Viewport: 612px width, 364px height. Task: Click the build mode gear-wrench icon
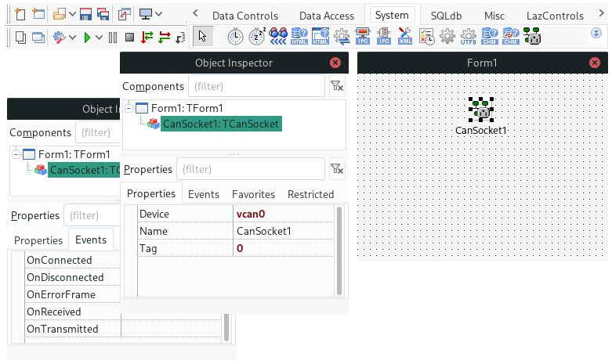(60, 38)
